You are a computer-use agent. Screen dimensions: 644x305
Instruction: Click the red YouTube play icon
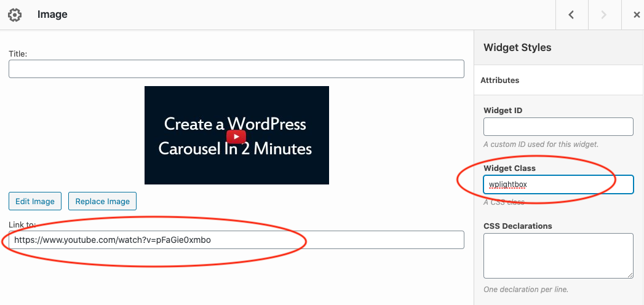[236, 137]
